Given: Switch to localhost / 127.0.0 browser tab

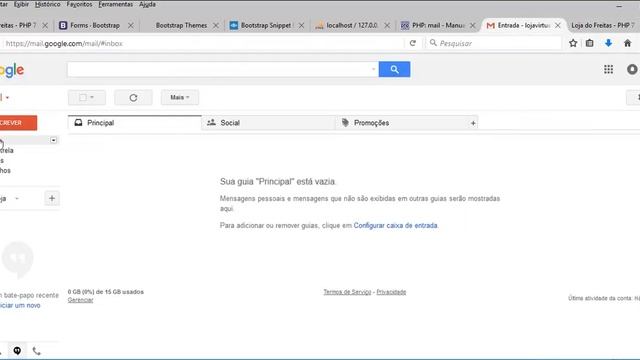Looking at the screenshot, I should click(352, 25).
